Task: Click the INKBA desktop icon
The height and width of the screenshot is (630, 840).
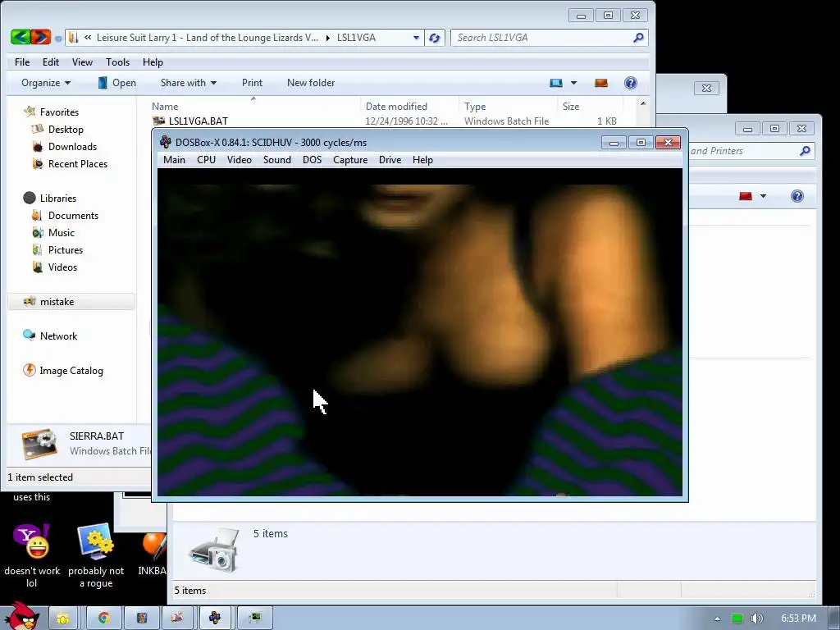Action: pos(154,545)
